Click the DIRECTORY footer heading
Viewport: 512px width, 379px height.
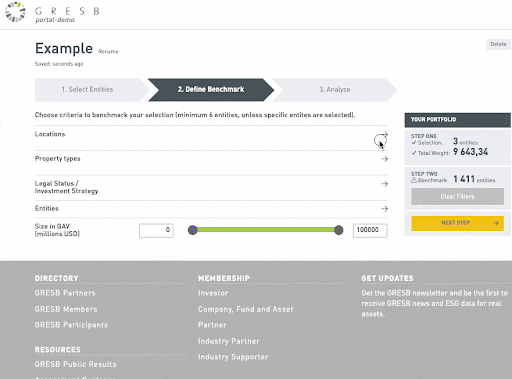point(56,278)
